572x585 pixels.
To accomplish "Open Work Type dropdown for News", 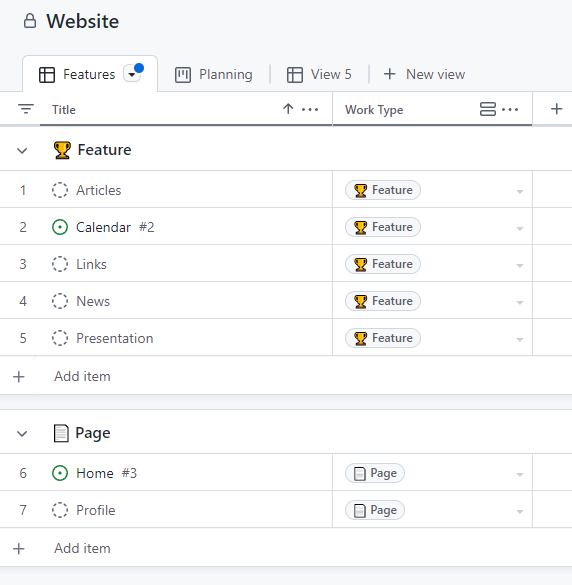I will [x=519, y=302].
